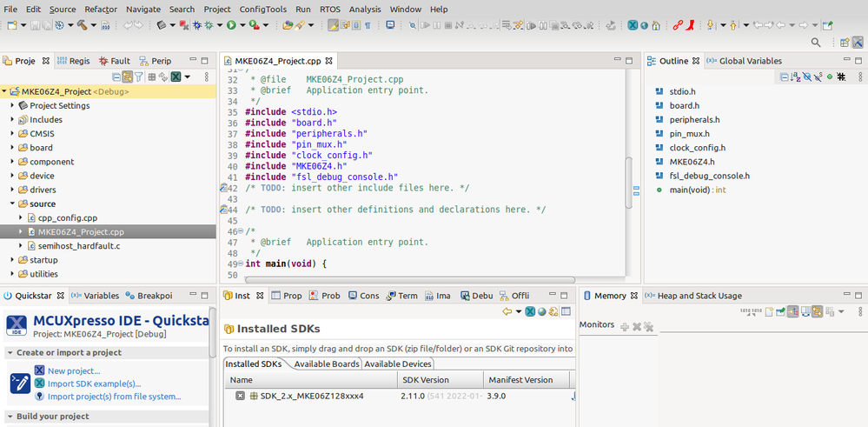
Task: Toggle Mark Occurrences highlighter button
Action: click(334, 25)
